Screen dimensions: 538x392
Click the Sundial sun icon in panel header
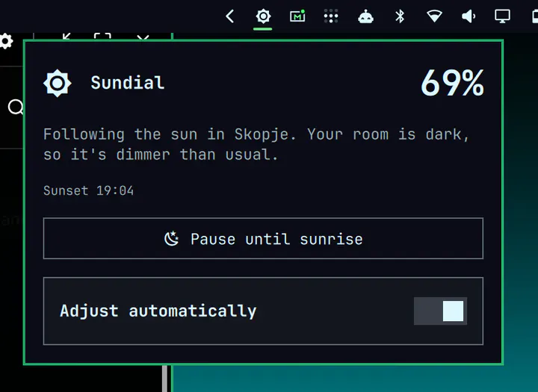[x=58, y=84]
